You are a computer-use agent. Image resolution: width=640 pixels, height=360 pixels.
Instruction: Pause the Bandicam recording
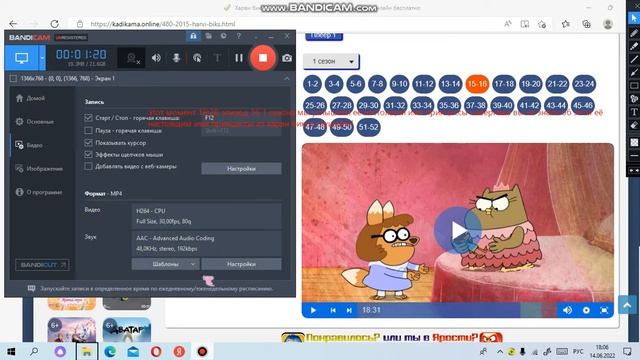(x=239, y=58)
